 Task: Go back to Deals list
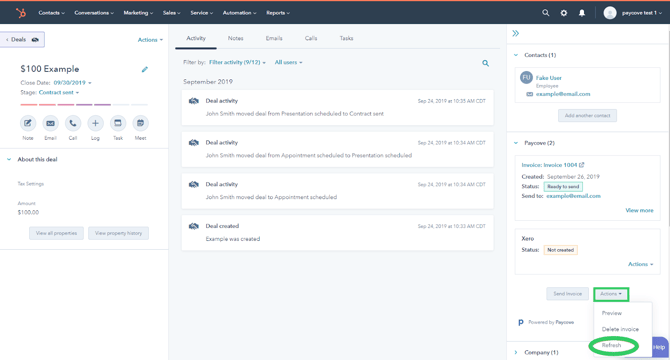click(22, 39)
